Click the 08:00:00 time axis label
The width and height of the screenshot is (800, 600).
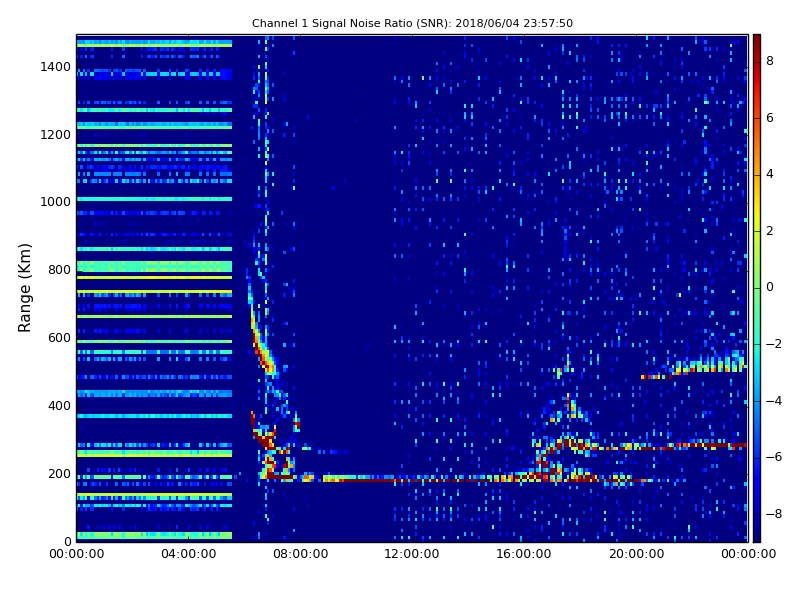click(301, 554)
